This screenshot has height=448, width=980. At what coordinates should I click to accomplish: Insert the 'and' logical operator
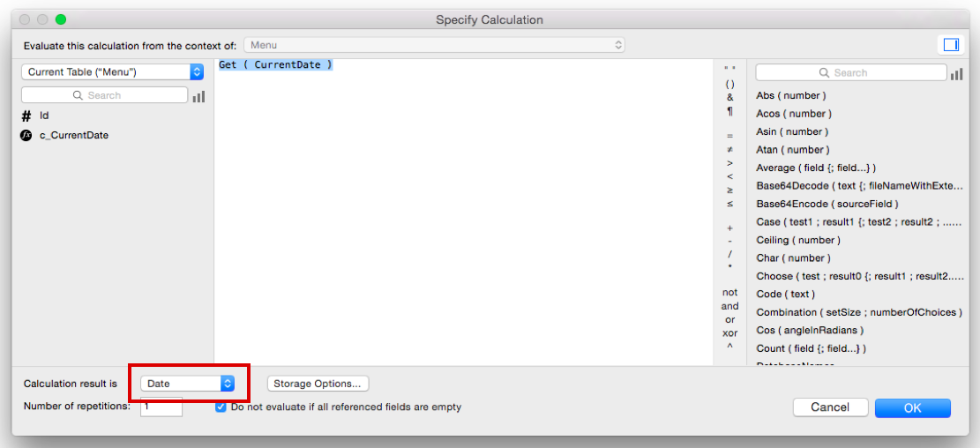point(729,306)
